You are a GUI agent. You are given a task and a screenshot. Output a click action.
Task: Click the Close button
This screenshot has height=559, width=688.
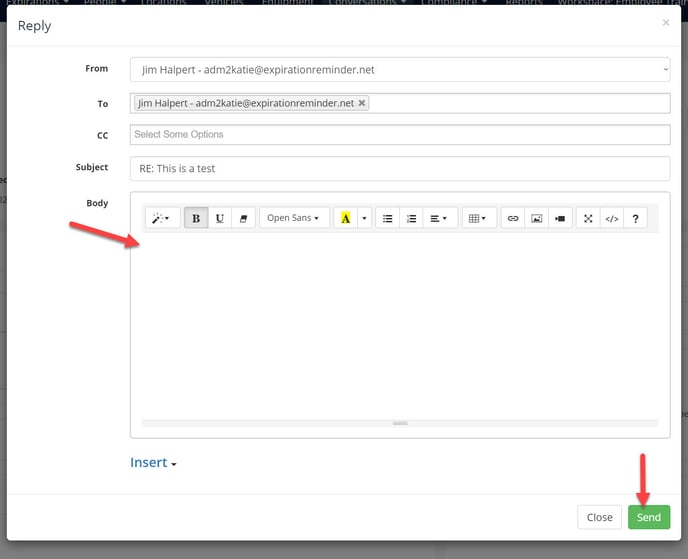click(x=599, y=517)
